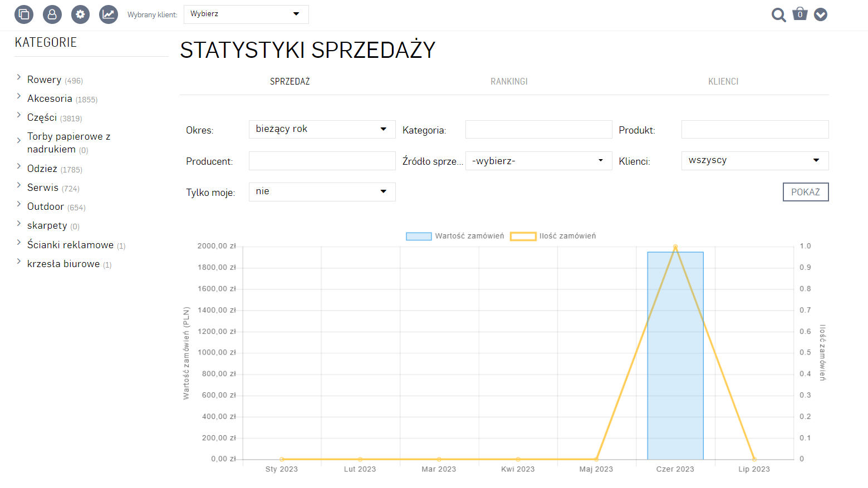Open the Akcesoria category link
The height and width of the screenshot is (488, 868).
click(50, 98)
